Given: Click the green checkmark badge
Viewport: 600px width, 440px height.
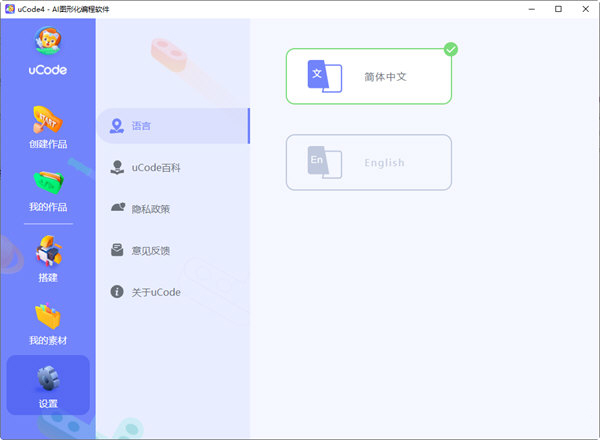Looking at the screenshot, I should [451, 49].
